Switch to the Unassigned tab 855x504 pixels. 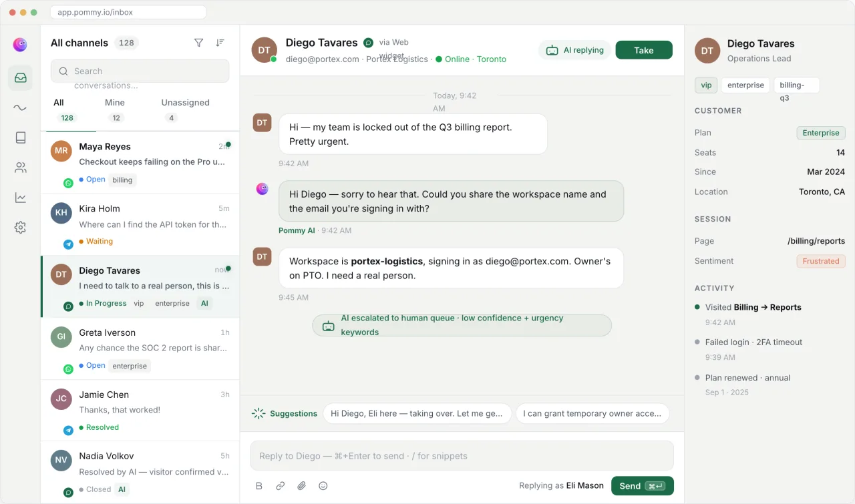pyautogui.click(x=185, y=111)
